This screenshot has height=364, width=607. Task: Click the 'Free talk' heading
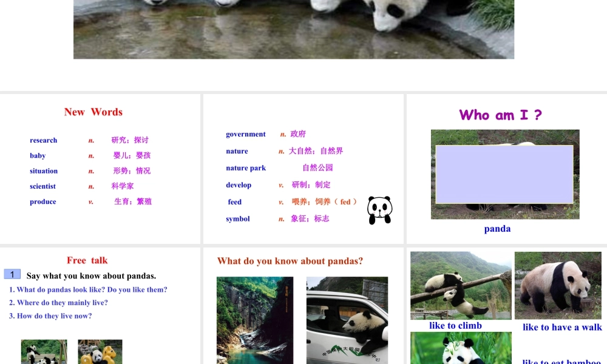click(x=87, y=260)
